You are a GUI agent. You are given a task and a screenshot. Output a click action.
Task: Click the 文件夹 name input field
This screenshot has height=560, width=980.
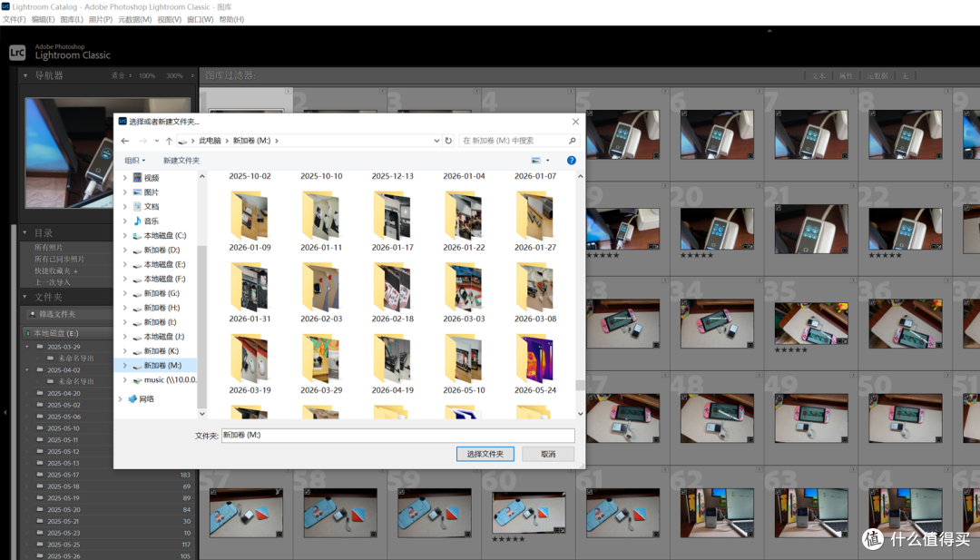398,435
